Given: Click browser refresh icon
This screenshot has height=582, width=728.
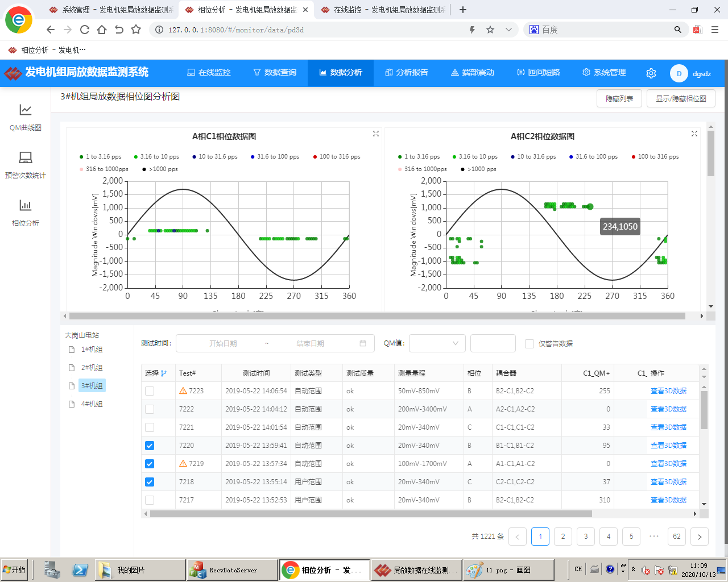Looking at the screenshot, I should 85,30.
